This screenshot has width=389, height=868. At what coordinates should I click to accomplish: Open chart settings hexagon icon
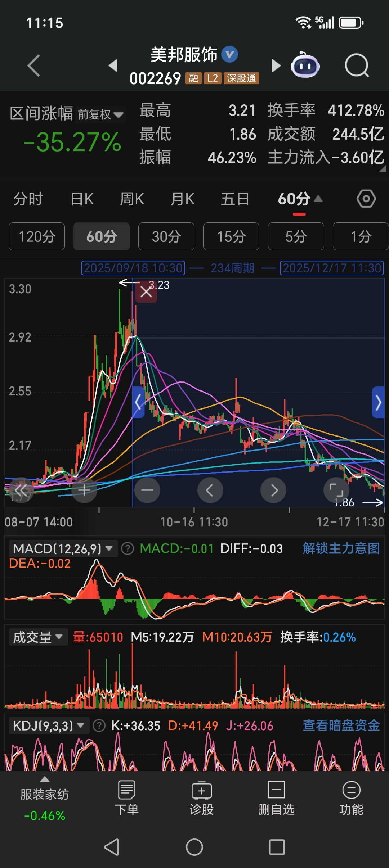click(366, 199)
